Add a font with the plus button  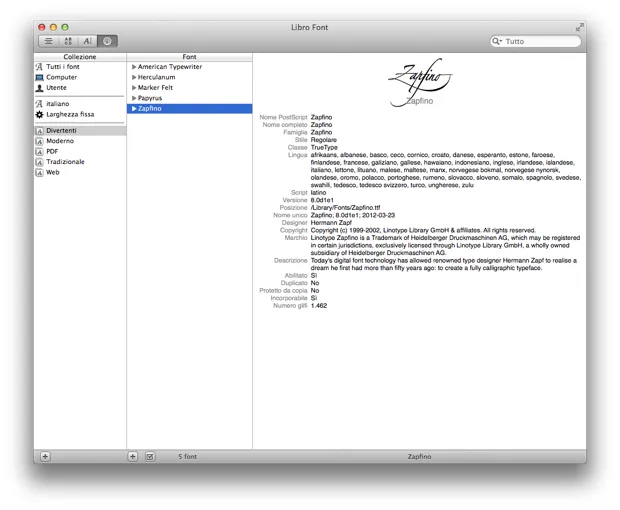132,457
